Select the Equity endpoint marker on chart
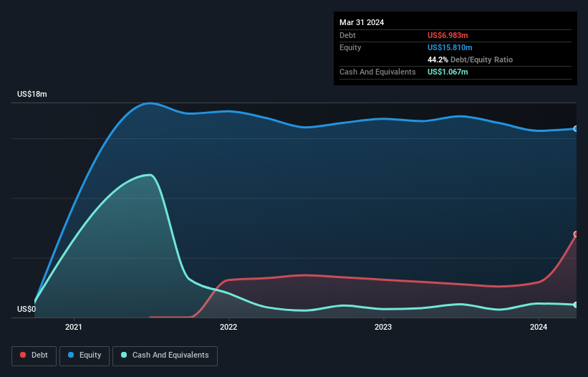Screen dimensions: 588x377 click(576, 129)
